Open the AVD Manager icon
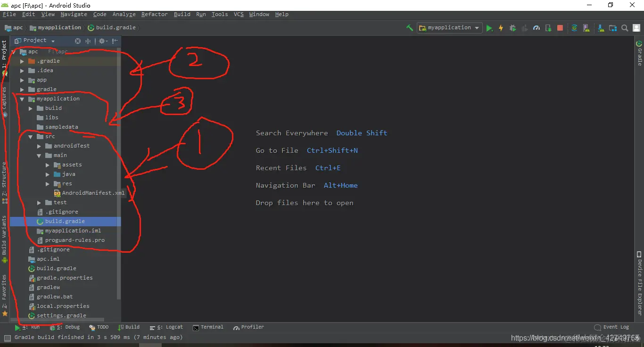Image resolution: width=644 pixels, height=347 pixels. click(x=586, y=28)
